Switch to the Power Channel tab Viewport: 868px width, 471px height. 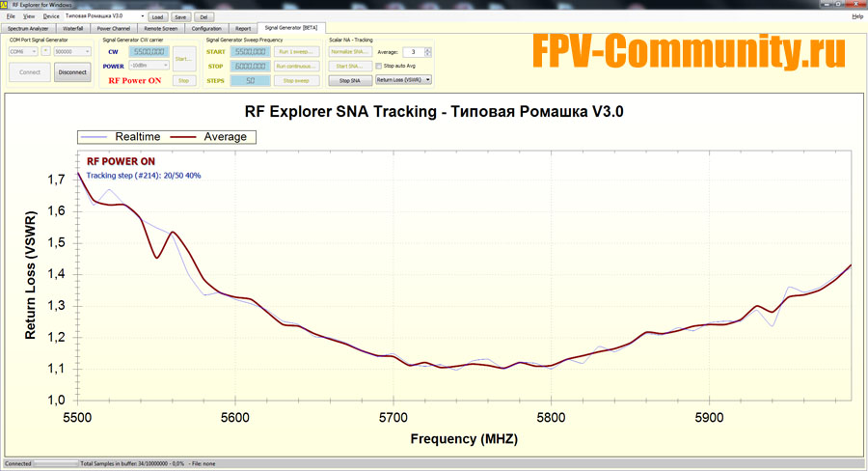point(114,28)
